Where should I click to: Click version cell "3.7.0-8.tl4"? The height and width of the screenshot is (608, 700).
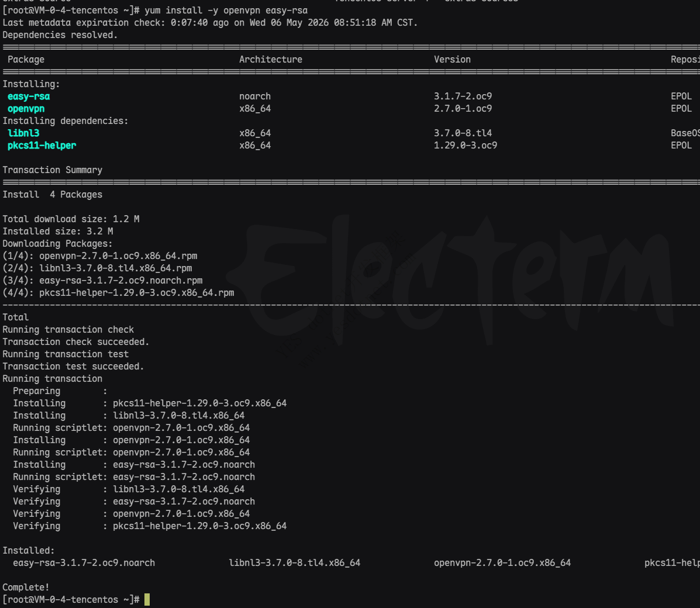point(463,133)
